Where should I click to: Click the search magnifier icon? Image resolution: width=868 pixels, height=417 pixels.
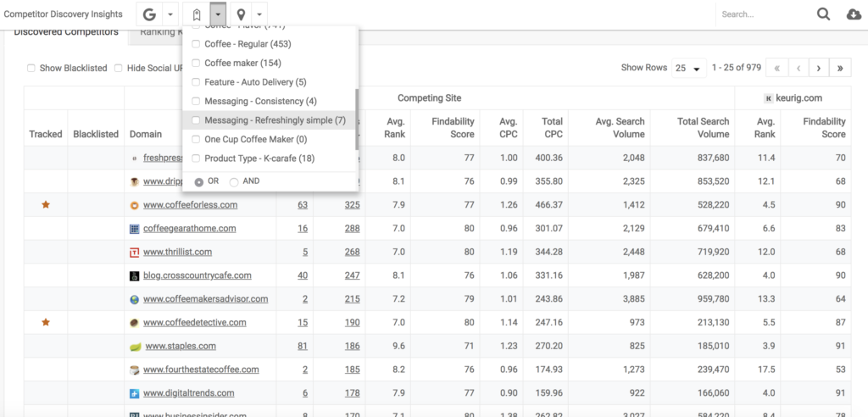824,14
